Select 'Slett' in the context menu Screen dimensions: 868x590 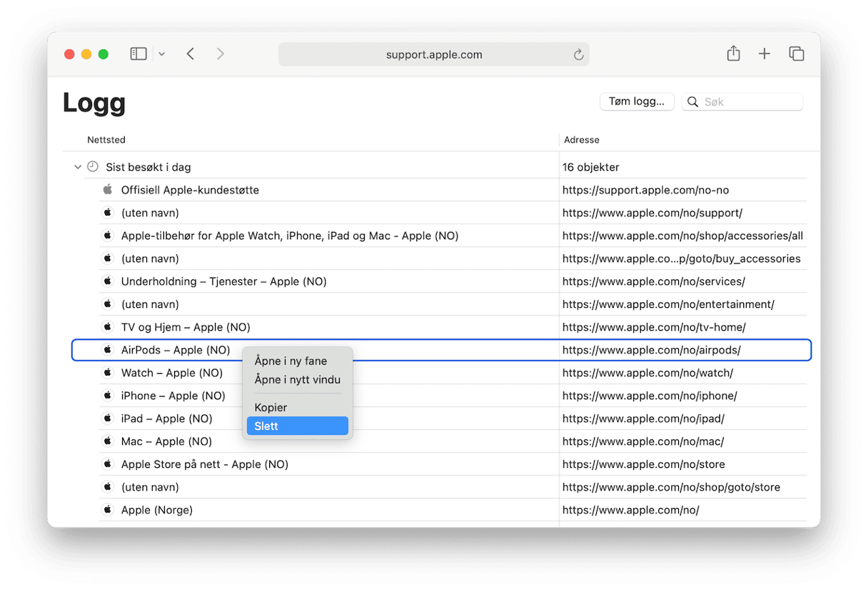[297, 426]
